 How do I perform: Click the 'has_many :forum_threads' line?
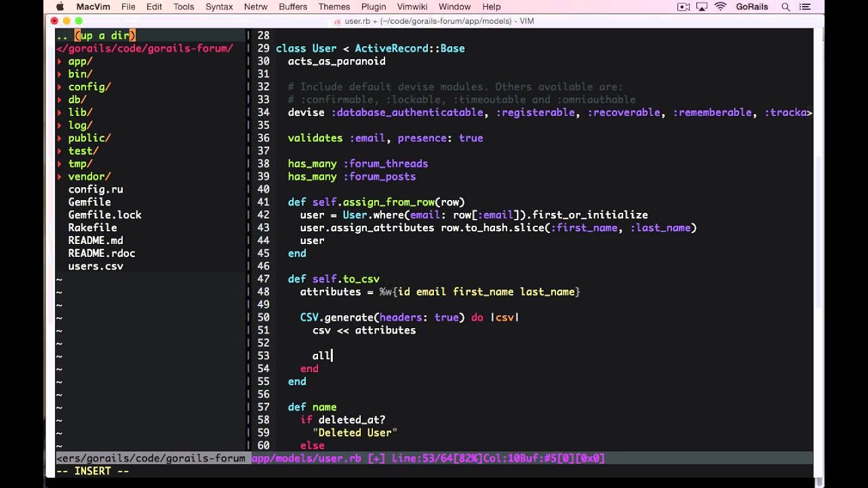(x=358, y=163)
